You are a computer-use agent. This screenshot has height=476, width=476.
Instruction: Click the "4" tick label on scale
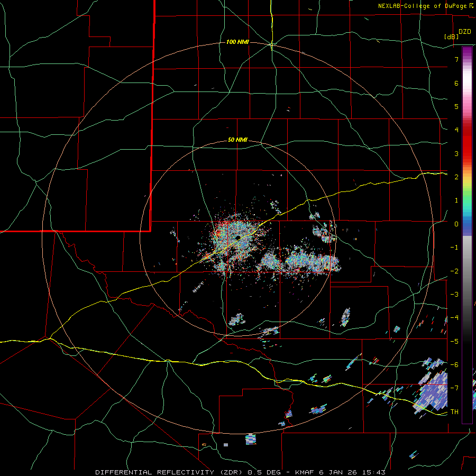pos(456,130)
